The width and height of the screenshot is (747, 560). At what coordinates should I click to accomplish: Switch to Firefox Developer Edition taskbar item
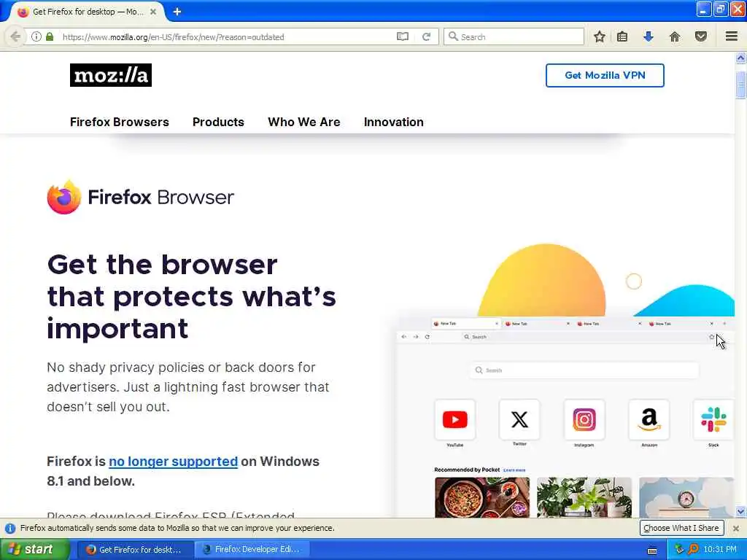click(x=252, y=550)
